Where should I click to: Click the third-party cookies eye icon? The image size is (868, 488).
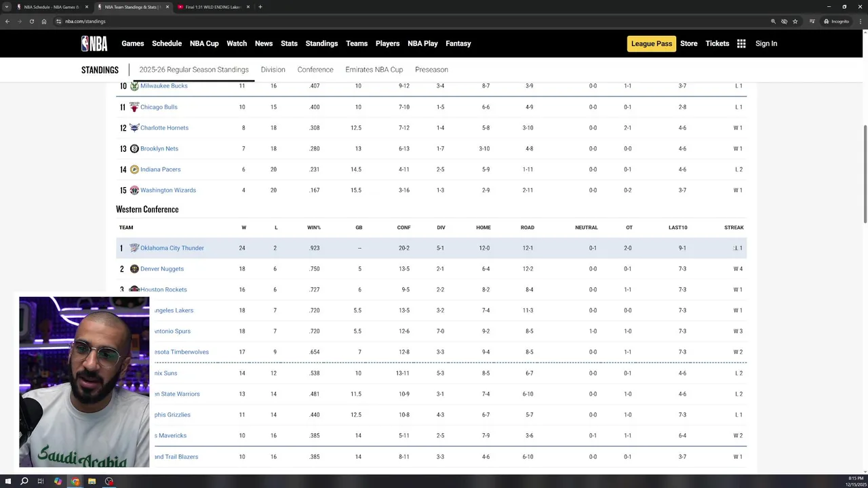pos(784,21)
